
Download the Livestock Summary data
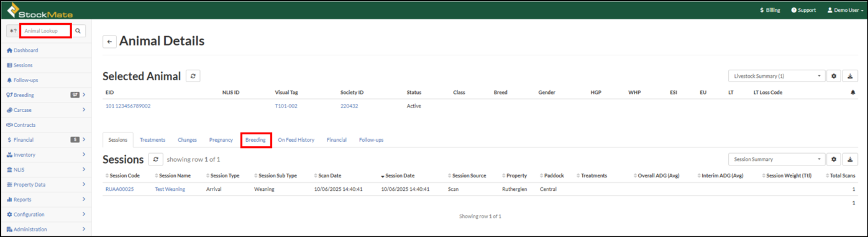tap(850, 76)
